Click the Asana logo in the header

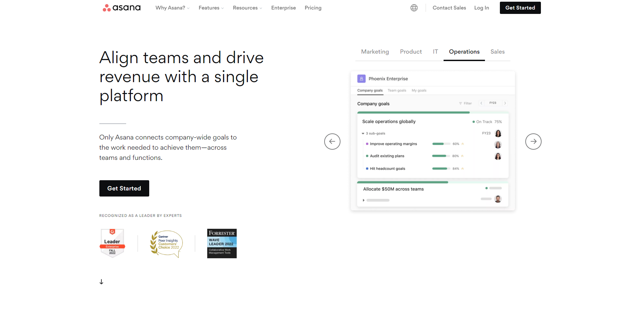[121, 7]
